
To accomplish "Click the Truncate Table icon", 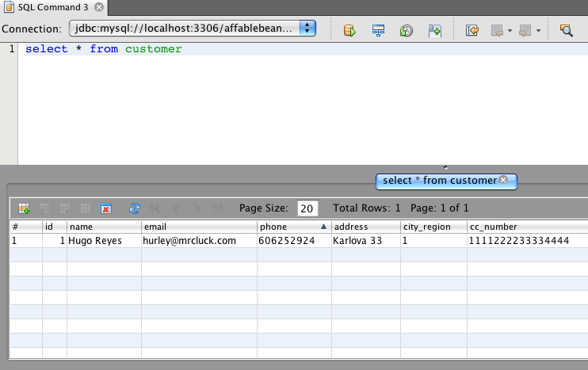I will [106, 208].
